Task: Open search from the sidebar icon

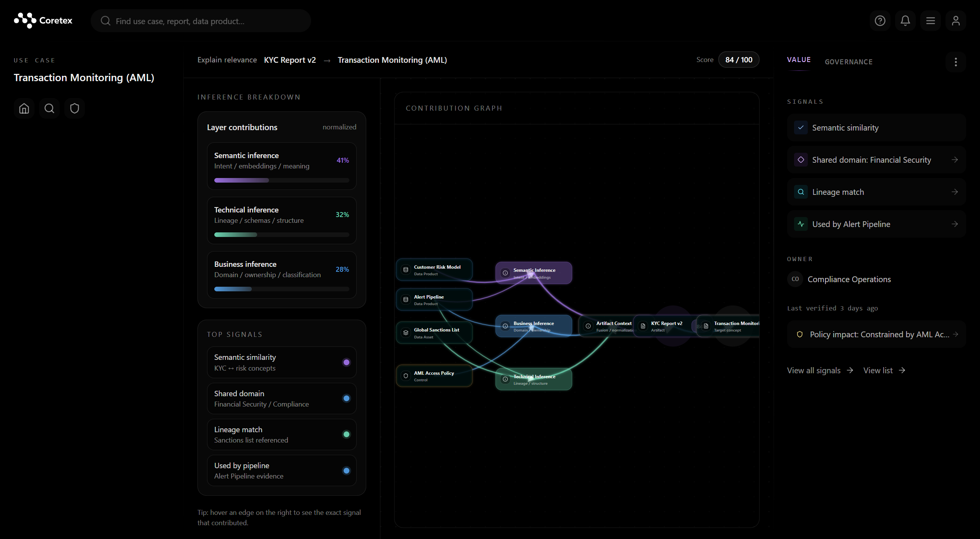Action: [x=49, y=108]
